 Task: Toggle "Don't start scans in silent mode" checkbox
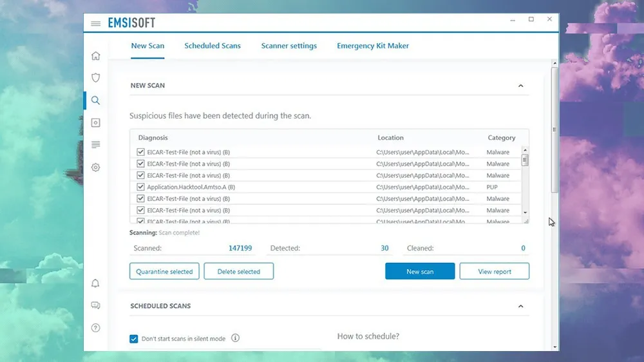pyautogui.click(x=134, y=339)
